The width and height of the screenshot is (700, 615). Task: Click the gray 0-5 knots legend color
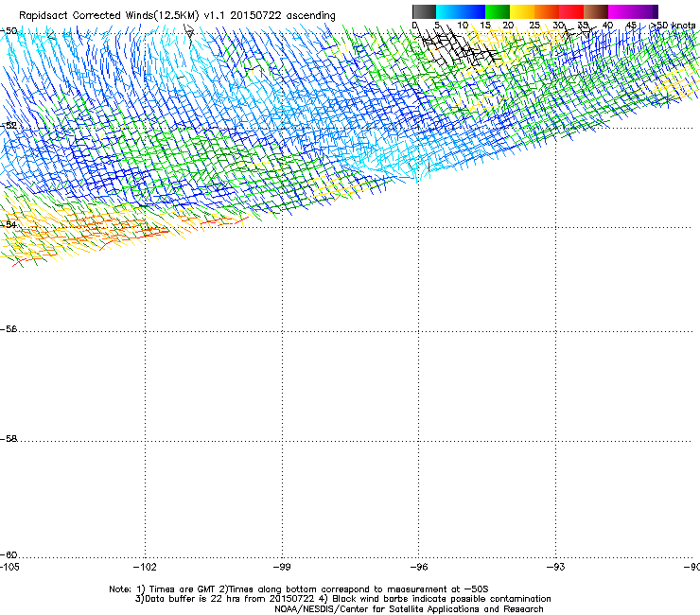coord(424,11)
